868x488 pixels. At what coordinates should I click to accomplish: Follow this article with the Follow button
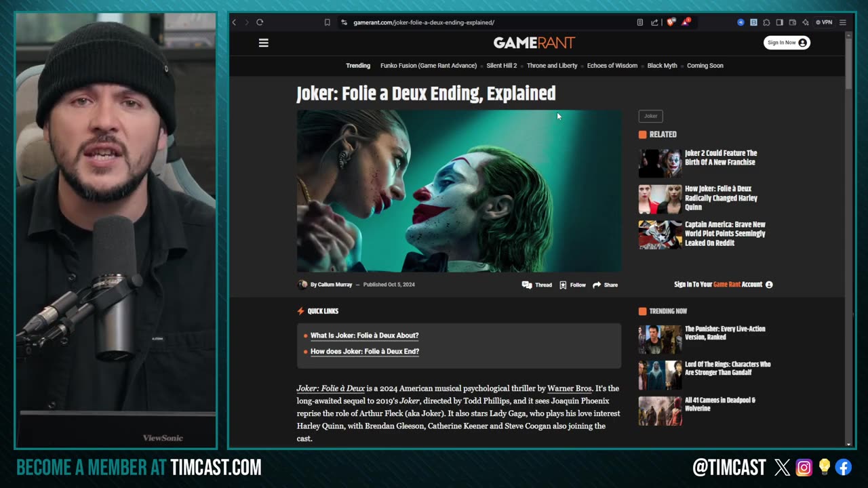pos(572,285)
